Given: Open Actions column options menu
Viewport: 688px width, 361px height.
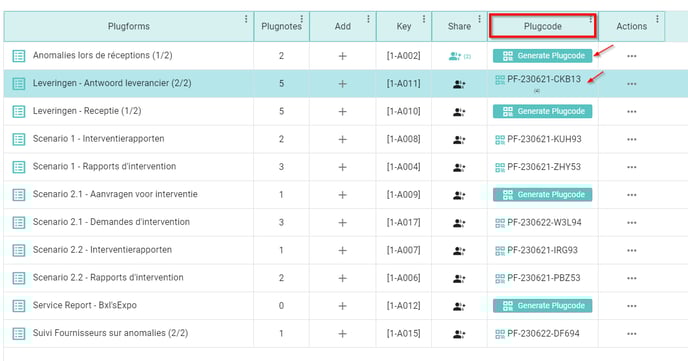Looking at the screenshot, I should (657, 19).
